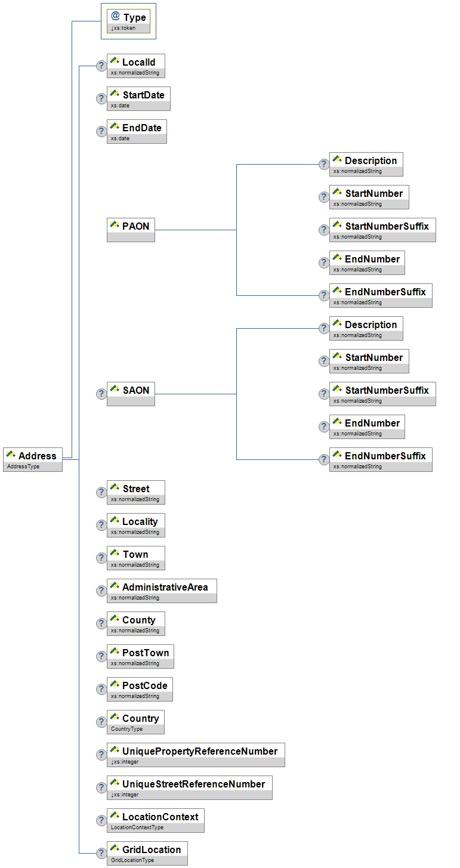Select the EndDate element box

coord(137,131)
